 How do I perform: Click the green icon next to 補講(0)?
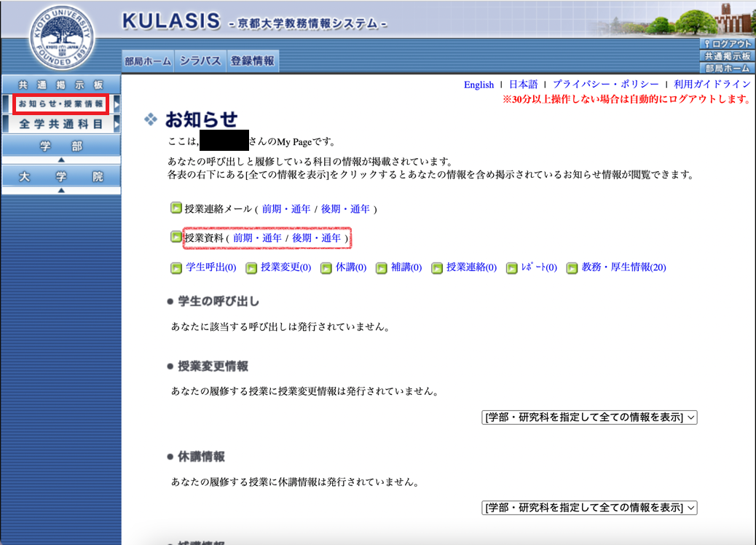(x=382, y=268)
